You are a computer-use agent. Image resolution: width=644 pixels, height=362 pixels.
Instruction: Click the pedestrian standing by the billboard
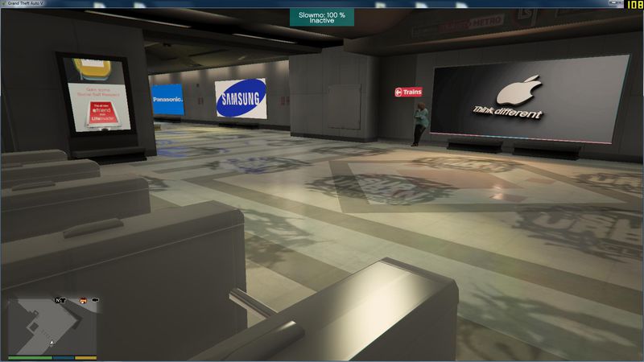[x=420, y=124]
